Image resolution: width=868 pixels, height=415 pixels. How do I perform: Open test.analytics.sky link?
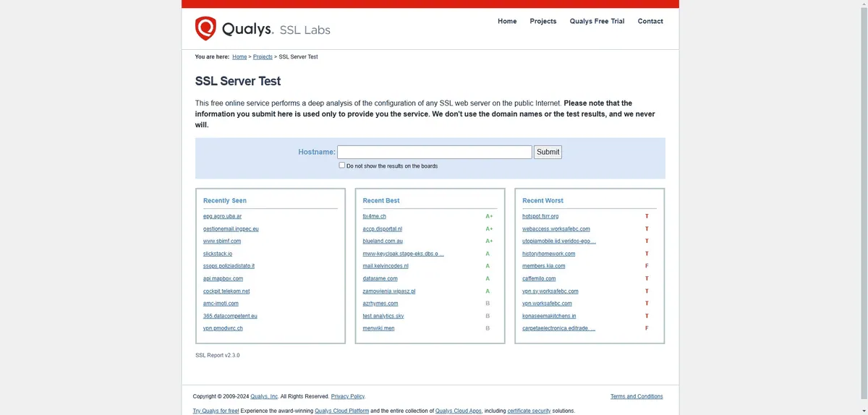pos(383,316)
